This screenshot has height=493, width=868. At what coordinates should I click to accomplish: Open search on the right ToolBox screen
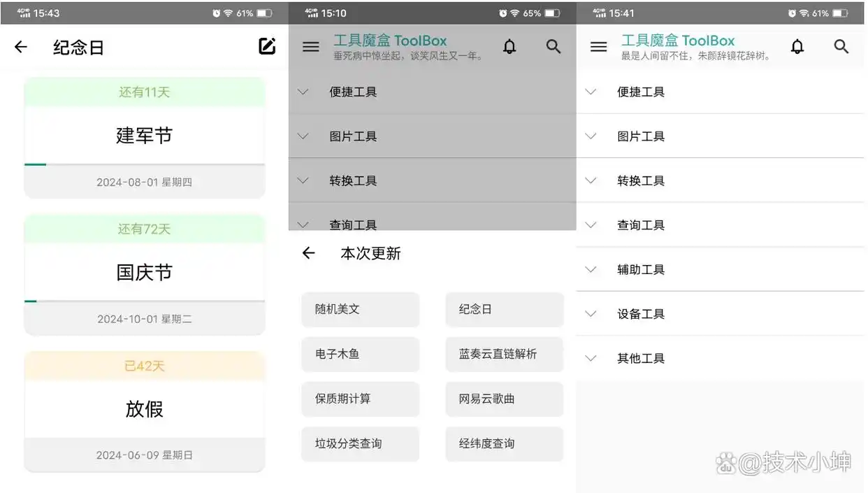[841, 47]
